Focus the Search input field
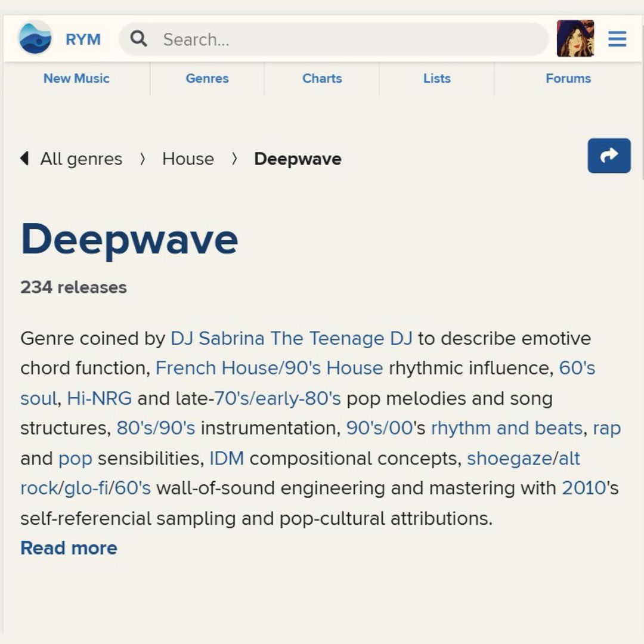This screenshot has height=644, width=644. pyautogui.click(x=352, y=39)
